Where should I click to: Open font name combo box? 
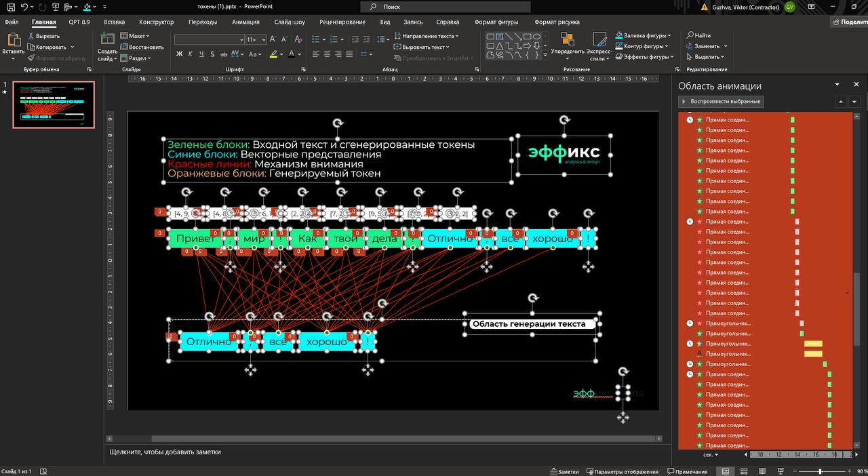(x=209, y=40)
